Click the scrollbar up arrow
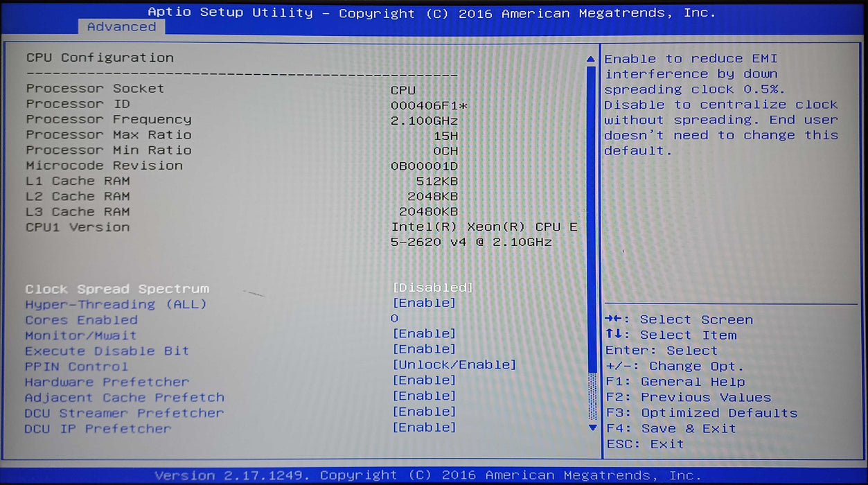 point(591,60)
